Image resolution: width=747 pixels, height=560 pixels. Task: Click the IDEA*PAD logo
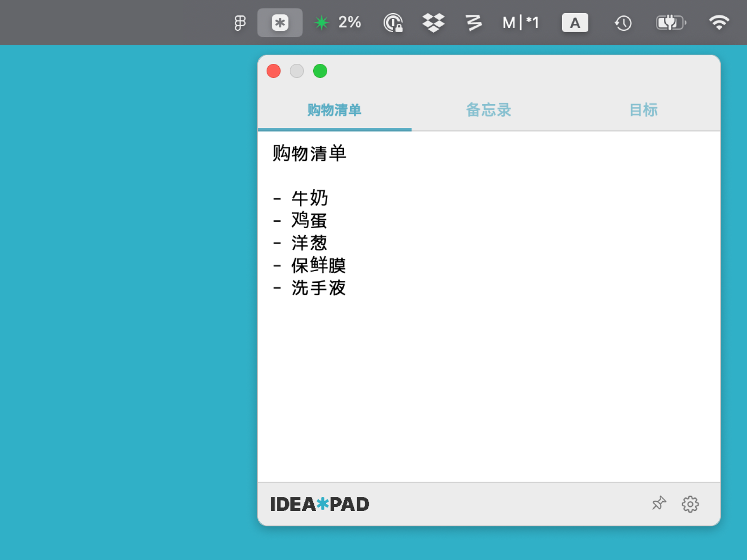click(x=319, y=504)
